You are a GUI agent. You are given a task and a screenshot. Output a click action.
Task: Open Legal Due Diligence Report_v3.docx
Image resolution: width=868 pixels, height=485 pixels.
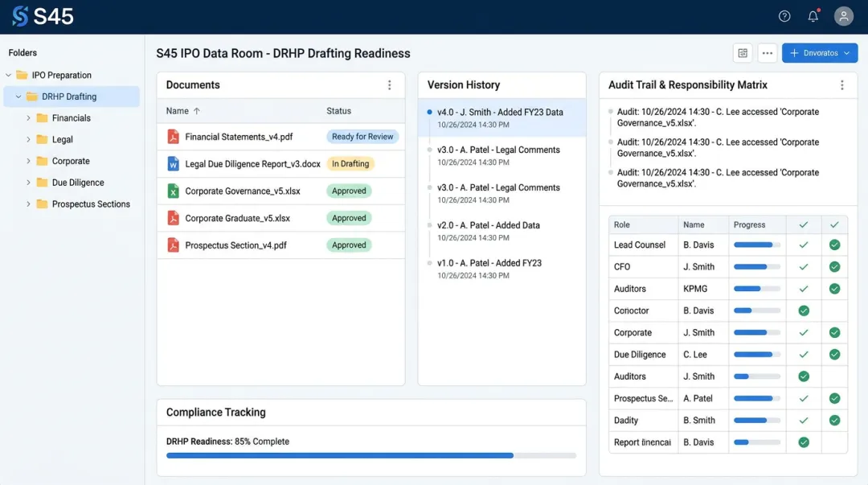[x=252, y=163]
